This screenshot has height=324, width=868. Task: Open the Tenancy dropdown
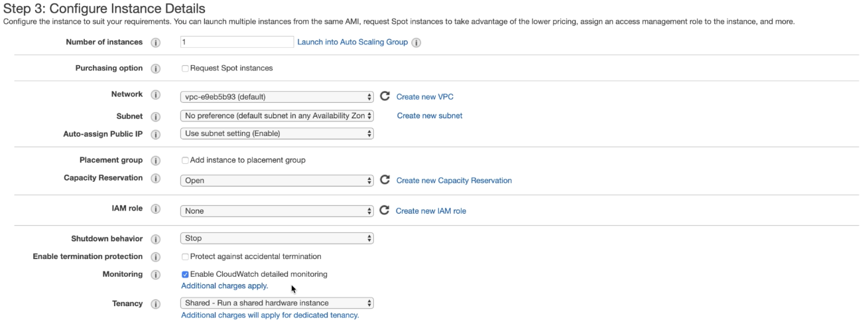point(277,303)
